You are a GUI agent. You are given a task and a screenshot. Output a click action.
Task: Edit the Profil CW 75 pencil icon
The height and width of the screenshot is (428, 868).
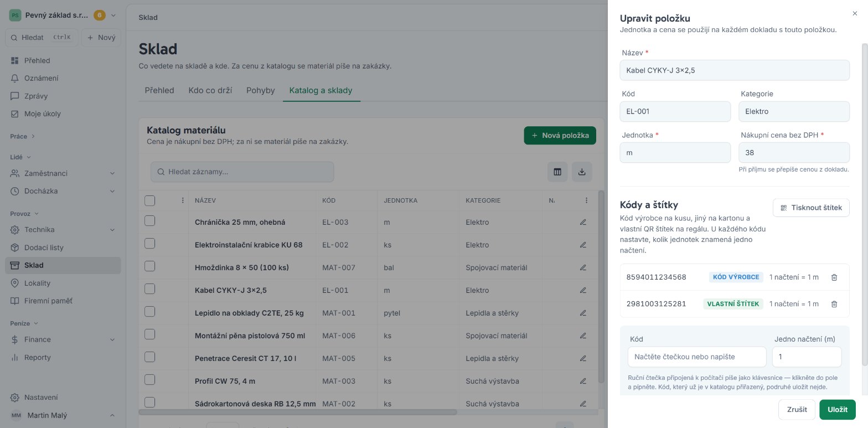click(582, 381)
